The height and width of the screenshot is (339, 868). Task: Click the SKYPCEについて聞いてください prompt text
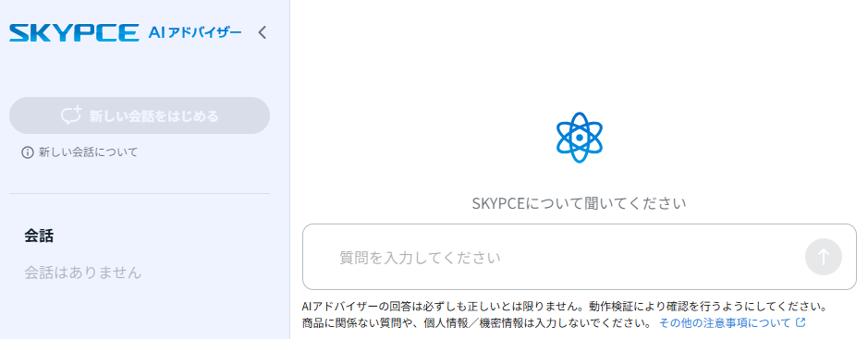(x=579, y=203)
